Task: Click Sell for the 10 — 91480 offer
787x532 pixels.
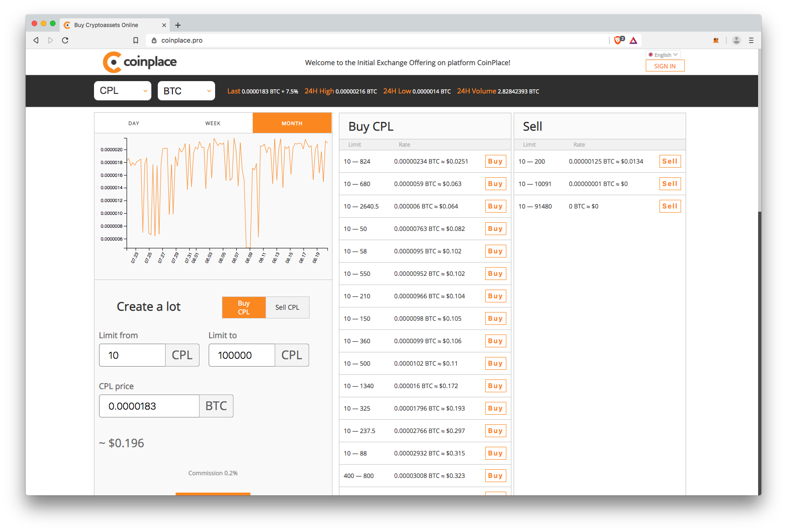Action: [670, 206]
